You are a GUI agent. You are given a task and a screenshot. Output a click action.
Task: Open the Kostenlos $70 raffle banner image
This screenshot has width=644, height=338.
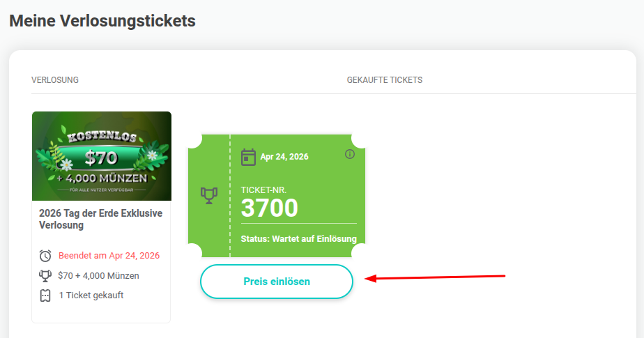click(102, 156)
